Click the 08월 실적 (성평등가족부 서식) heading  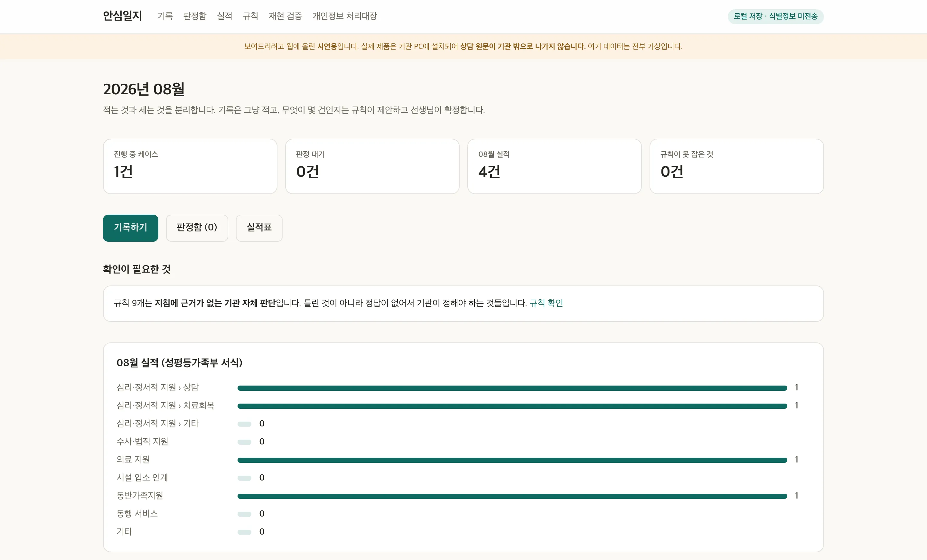click(x=179, y=363)
